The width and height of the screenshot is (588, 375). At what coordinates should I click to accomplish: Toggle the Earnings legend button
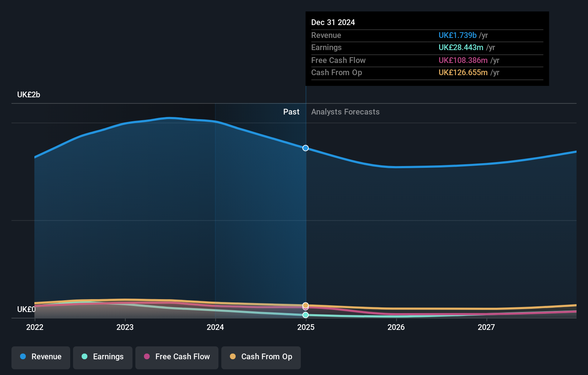click(103, 357)
